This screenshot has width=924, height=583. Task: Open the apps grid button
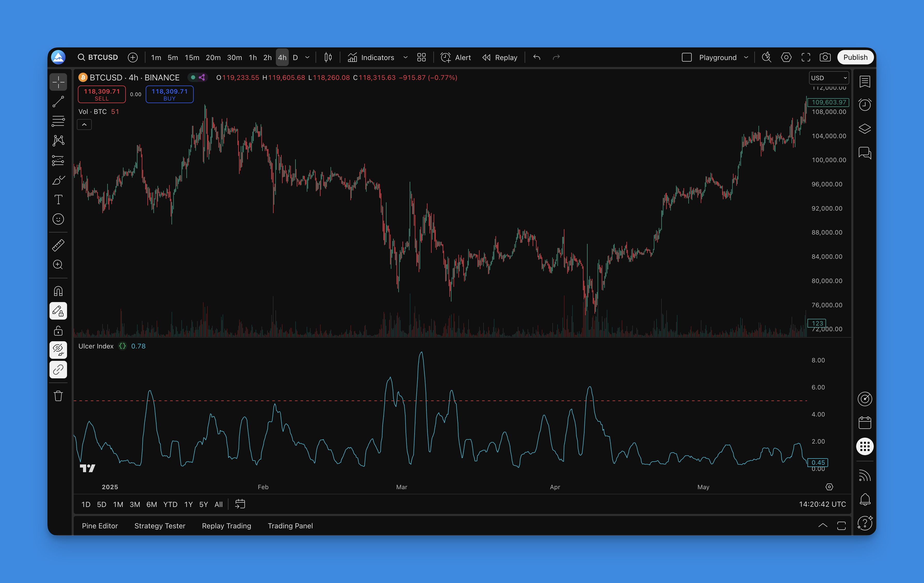(865, 446)
